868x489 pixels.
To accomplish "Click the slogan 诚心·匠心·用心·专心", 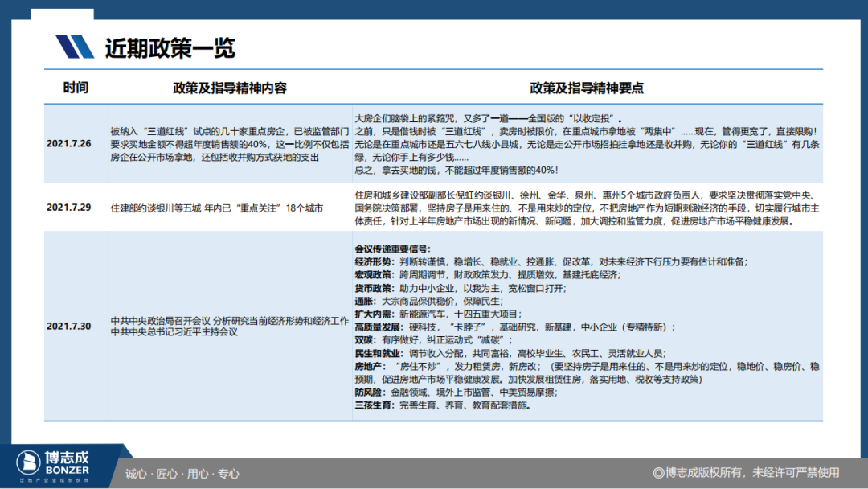I will point(182,473).
